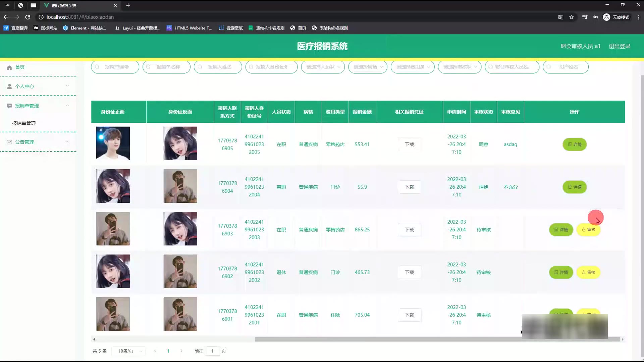The image size is (644, 362).
Task: Open the 请选择人员状态 dropdown filter
Action: (x=323, y=67)
